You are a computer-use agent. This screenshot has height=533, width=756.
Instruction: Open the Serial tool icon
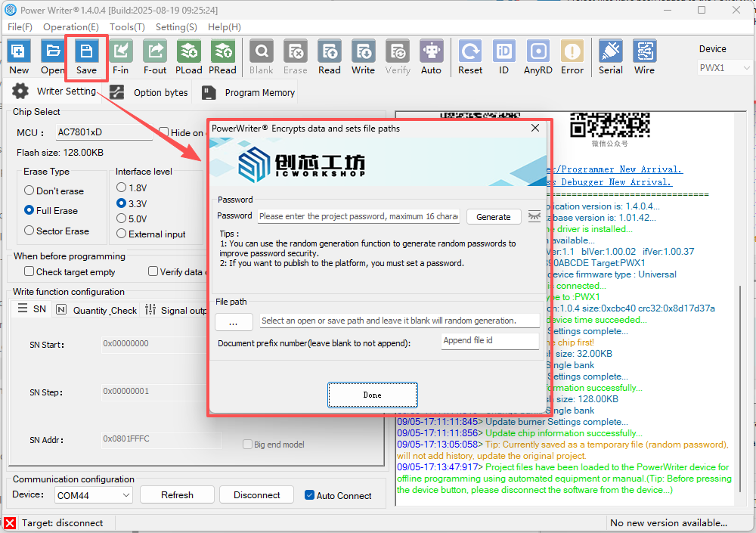pos(610,51)
